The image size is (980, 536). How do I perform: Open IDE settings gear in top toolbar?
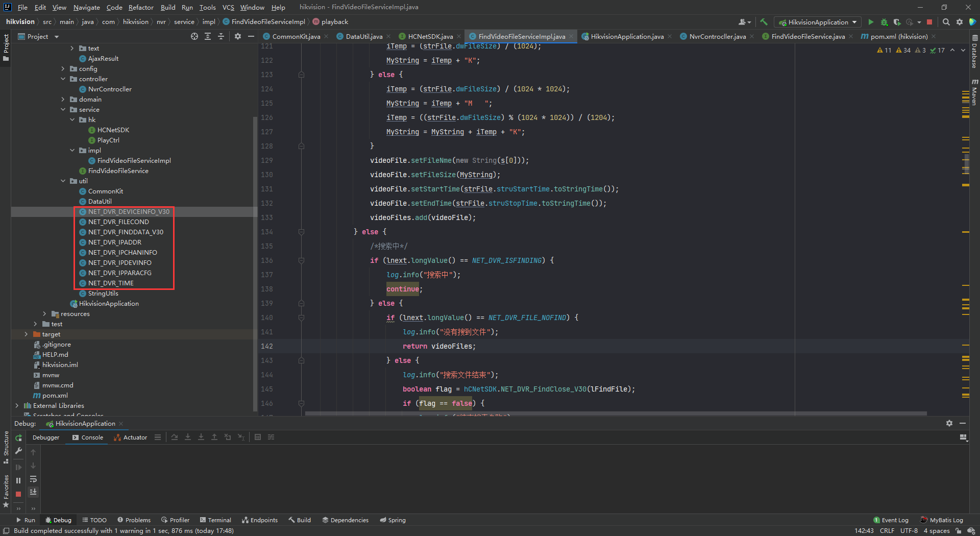(959, 22)
